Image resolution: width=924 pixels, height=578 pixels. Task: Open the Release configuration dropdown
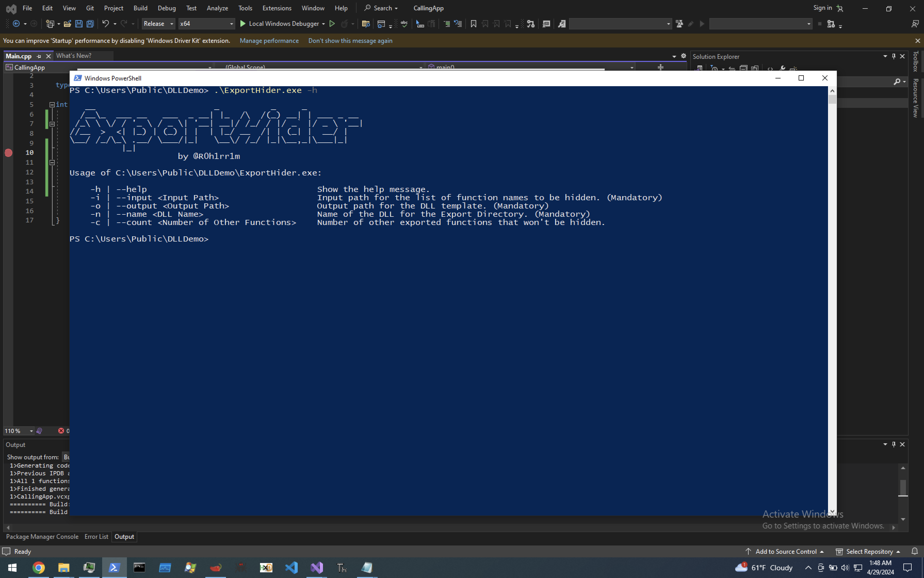(x=158, y=24)
